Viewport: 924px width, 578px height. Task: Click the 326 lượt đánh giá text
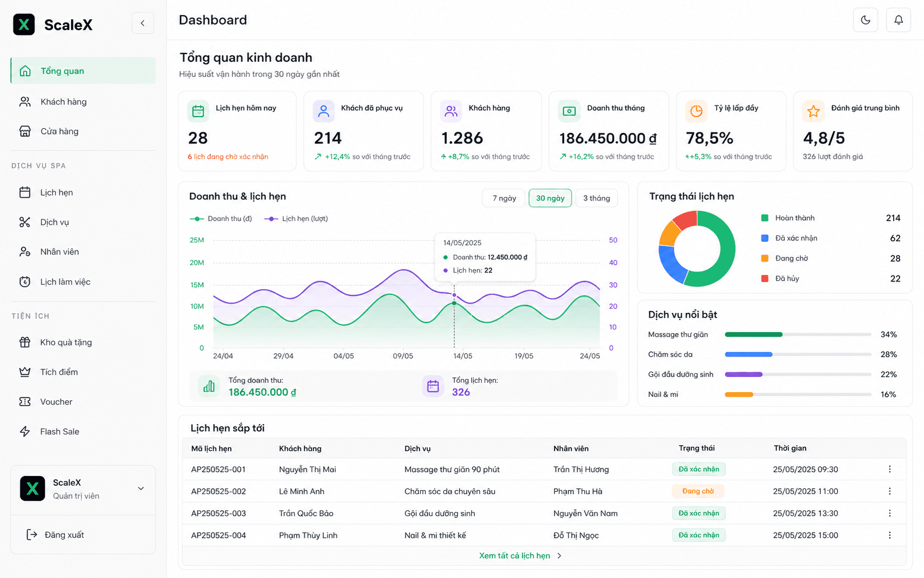[x=833, y=157]
